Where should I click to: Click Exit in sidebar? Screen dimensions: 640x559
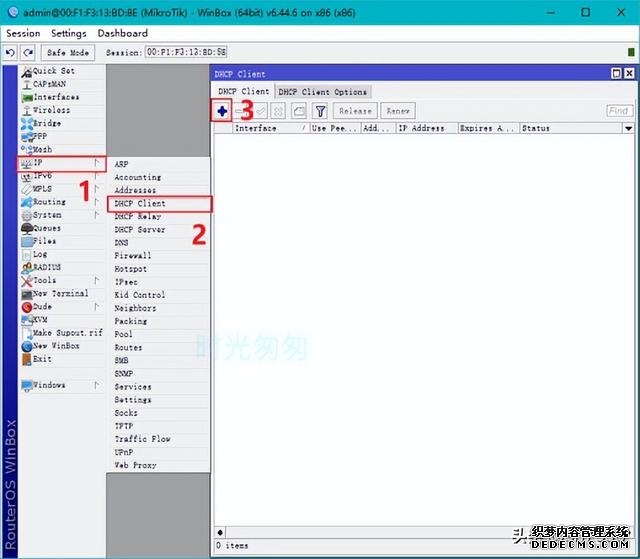coord(62,359)
